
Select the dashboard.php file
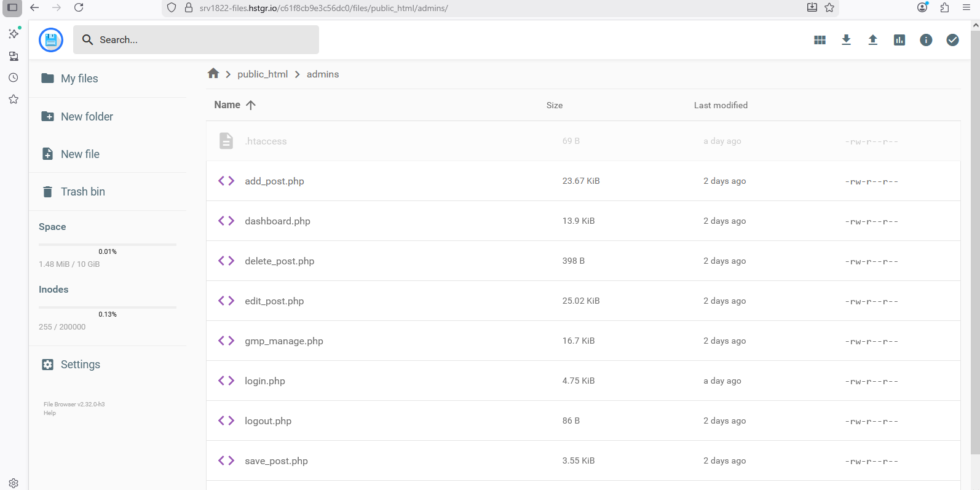[x=277, y=221]
